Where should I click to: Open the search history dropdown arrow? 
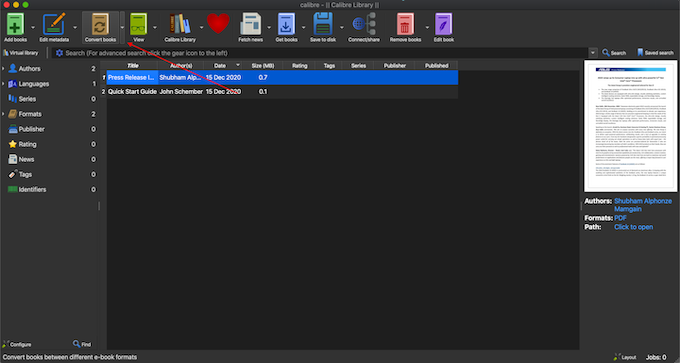click(x=593, y=53)
